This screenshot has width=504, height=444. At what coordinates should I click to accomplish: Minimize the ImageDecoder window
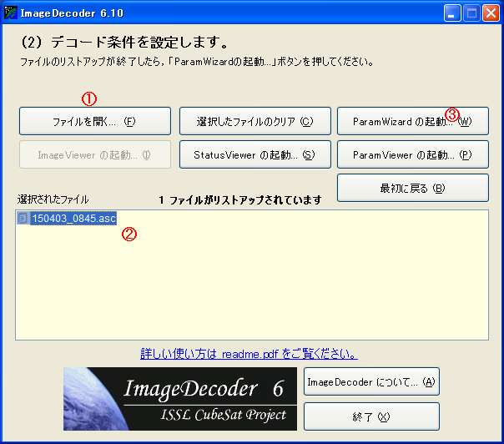[452, 13]
